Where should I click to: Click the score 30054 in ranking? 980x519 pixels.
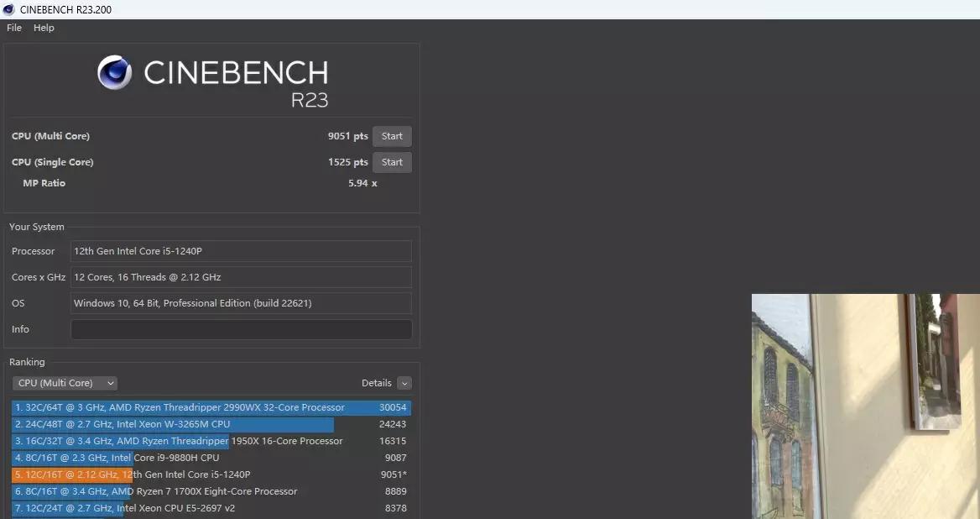[x=393, y=407]
